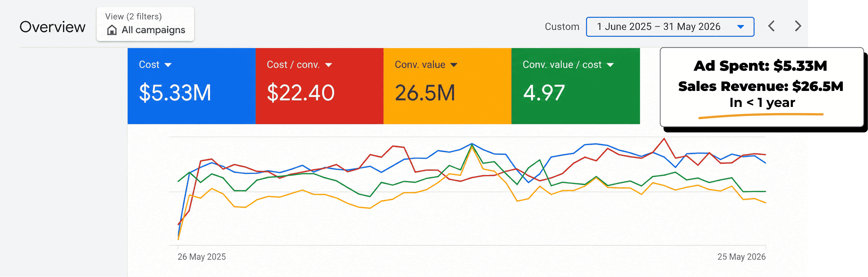Image resolution: width=868 pixels, height=277 pixels.
Task: Go to the previous date range arrow
Action: click(771, 26)
